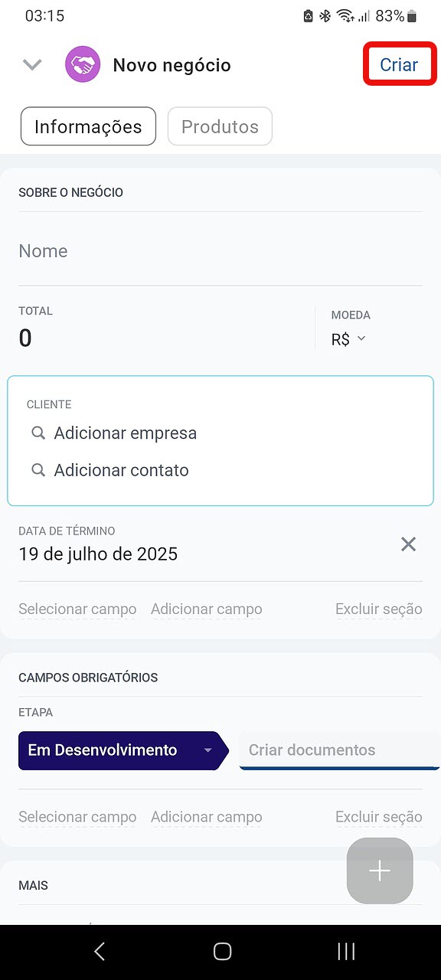Image resolution: width=441 pixels, height=980 pixels.
Task: Tap Excluir seção in Sobre o negócio
Action: coord(379,609)
